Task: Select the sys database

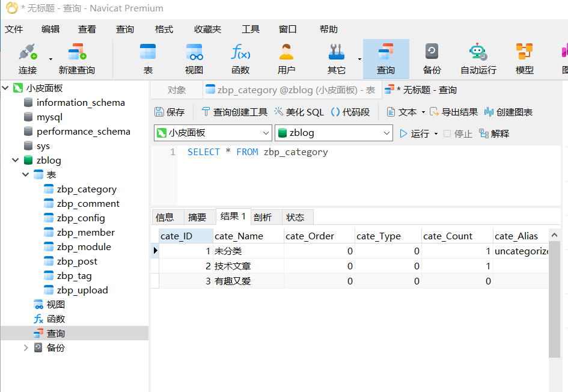Action: 43,146
